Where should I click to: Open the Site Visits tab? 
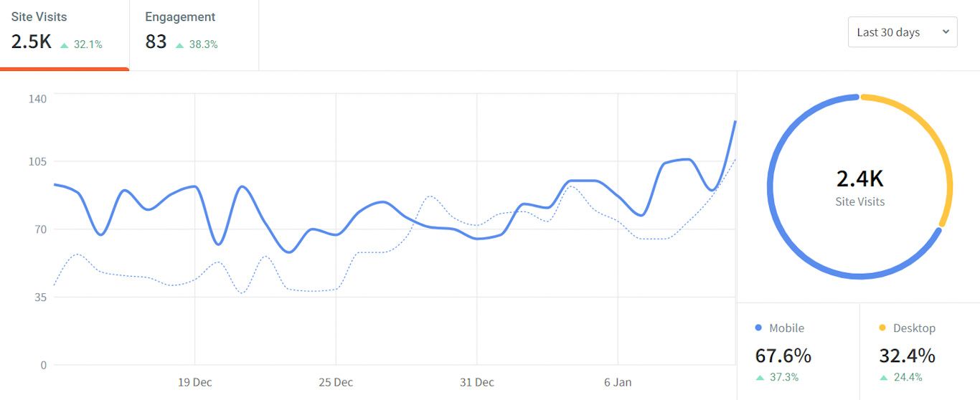(63, 32)
